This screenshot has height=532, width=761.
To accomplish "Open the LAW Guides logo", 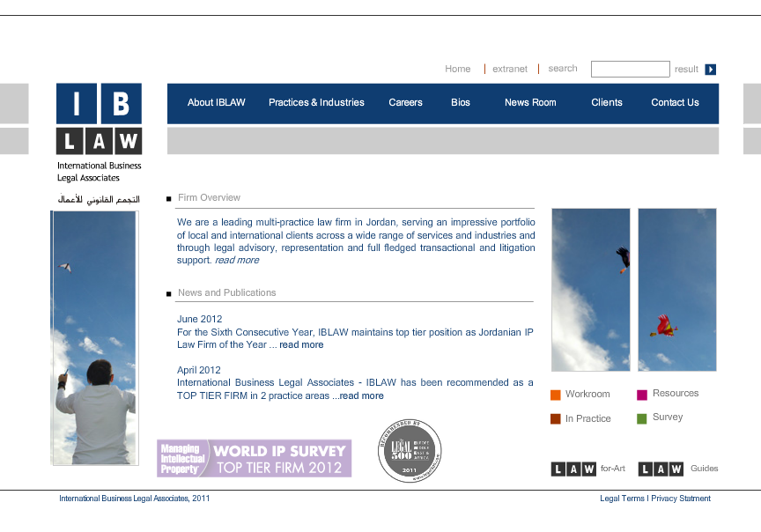I will click(x=661, y=469).
